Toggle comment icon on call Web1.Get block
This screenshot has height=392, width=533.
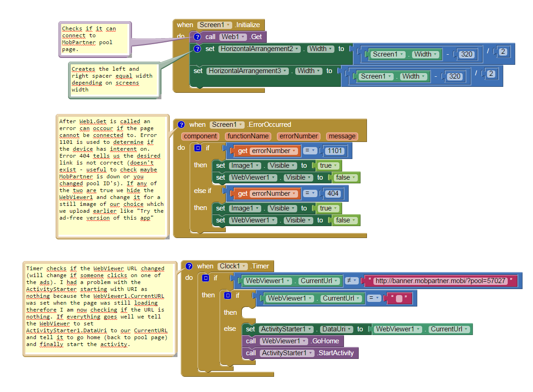click(197, 37)
